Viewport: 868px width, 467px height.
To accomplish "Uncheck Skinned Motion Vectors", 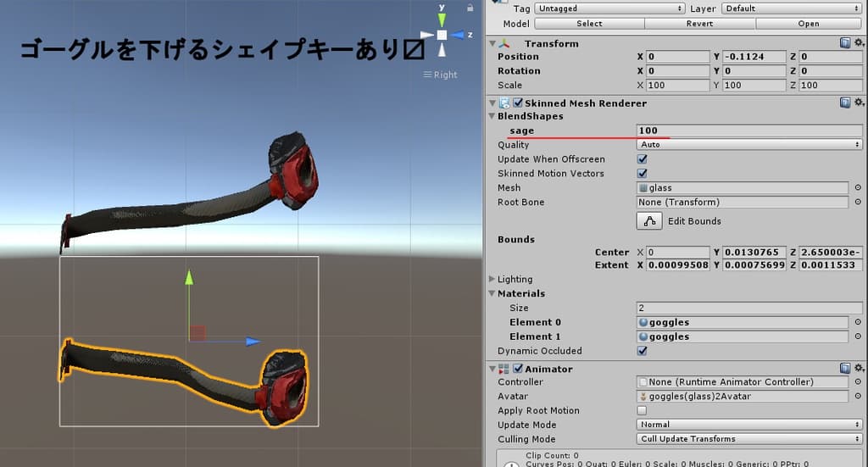I will point(643,174).
